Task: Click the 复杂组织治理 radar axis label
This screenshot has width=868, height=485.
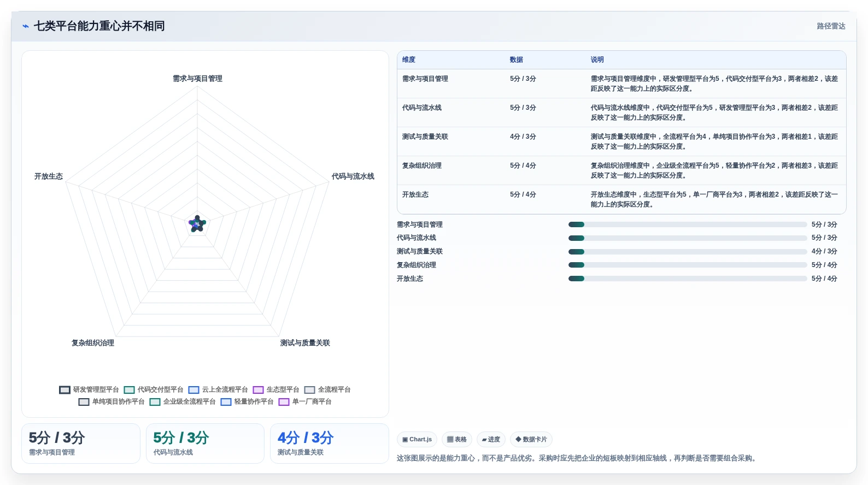Action: (x=93, y=343)
